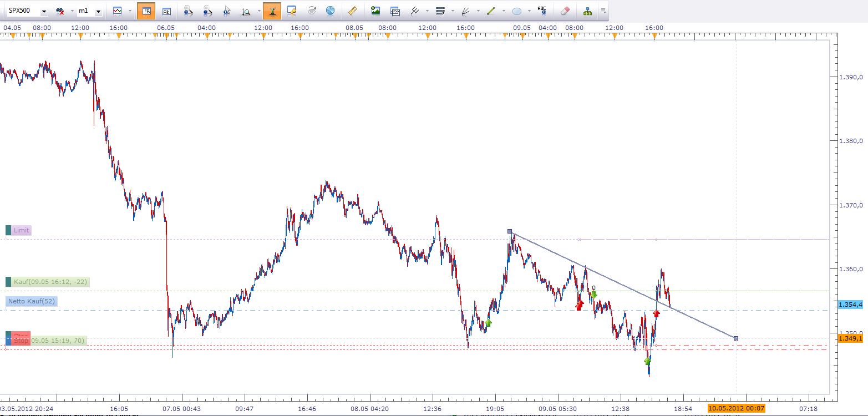Toggle the highlighted orange data window button
The height and width of the screenshot is (416, 868).
click(x=146, y=11)
